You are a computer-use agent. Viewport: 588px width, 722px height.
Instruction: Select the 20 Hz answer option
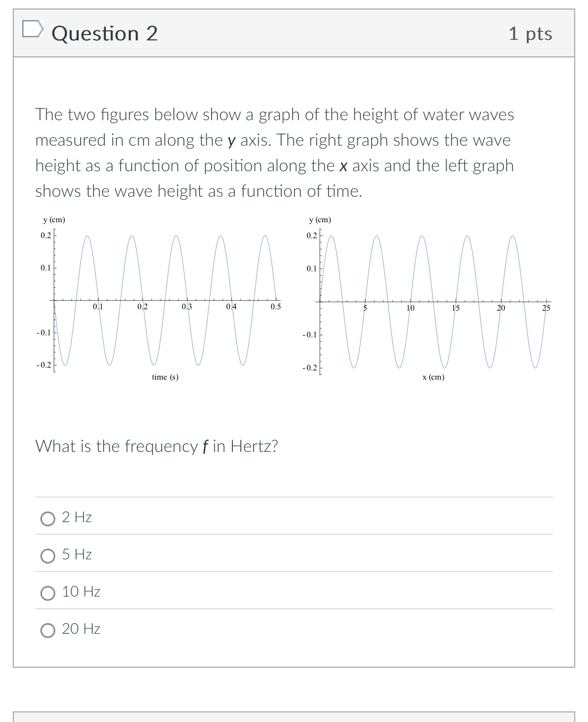pyautogui.click(x=48, y=631)
